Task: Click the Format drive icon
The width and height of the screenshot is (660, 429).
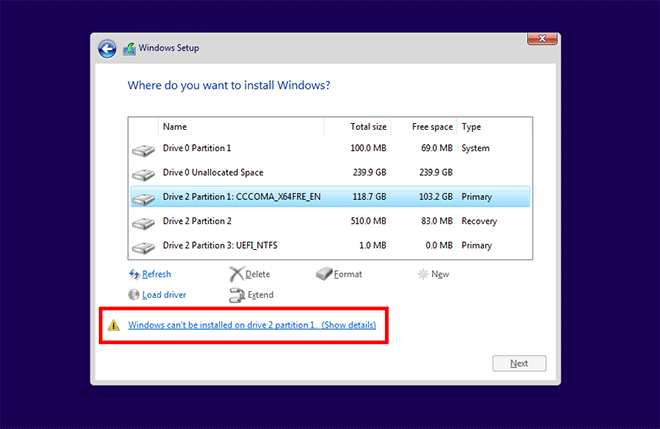Action: coord(324,274)
